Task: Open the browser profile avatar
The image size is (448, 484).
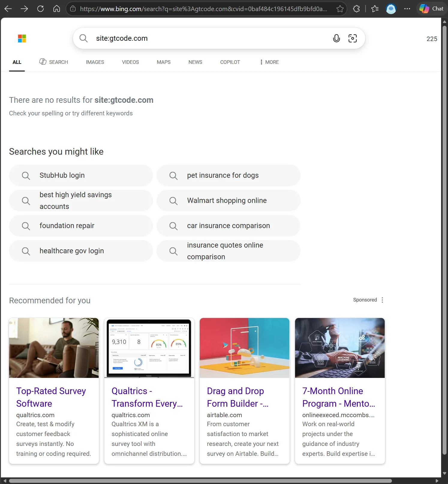Action: (391, 9)
